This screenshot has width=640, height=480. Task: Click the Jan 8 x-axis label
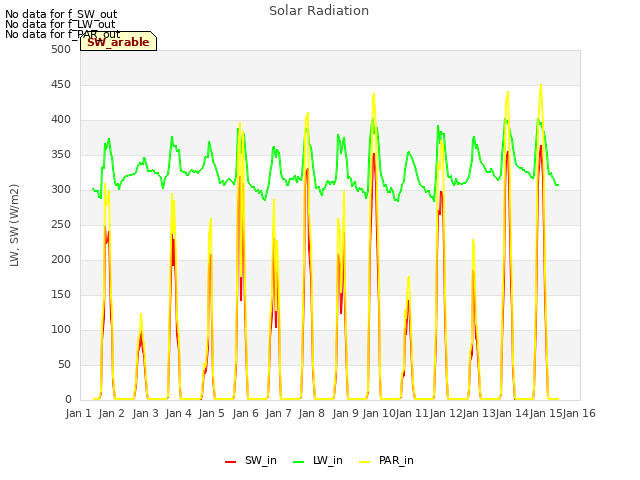[312, 413]
